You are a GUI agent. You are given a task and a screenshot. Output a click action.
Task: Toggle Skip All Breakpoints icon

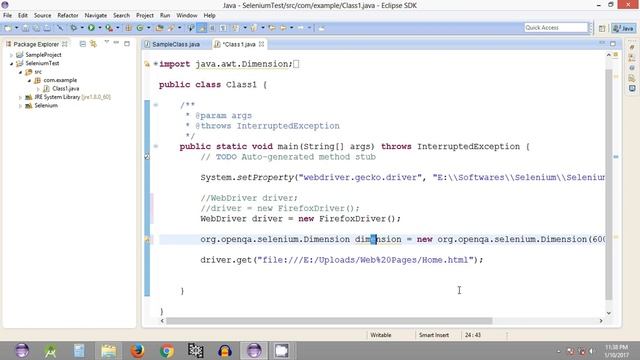(60, 28)
